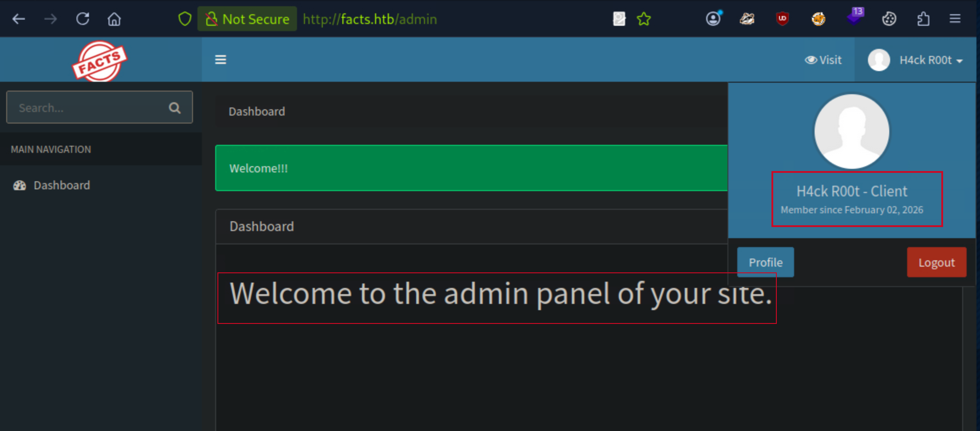The width and height of the screenshot is (980, 431).
Task: Toggle the sidebar with the hamburger icon
Action: point(221,59)
